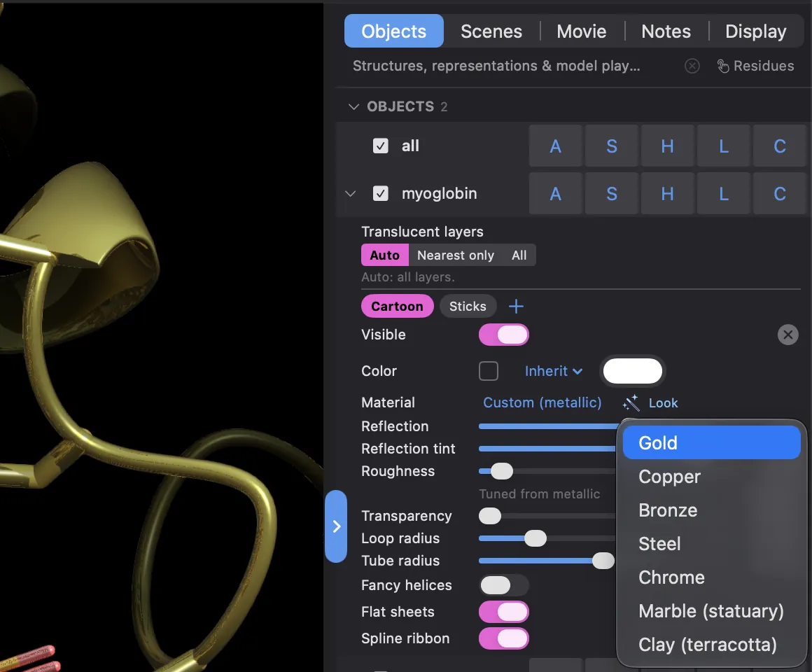Open the Custom (metallic) material dropdown
The image size is (812, 672).
pyautogui.click(x=542, y=402)
